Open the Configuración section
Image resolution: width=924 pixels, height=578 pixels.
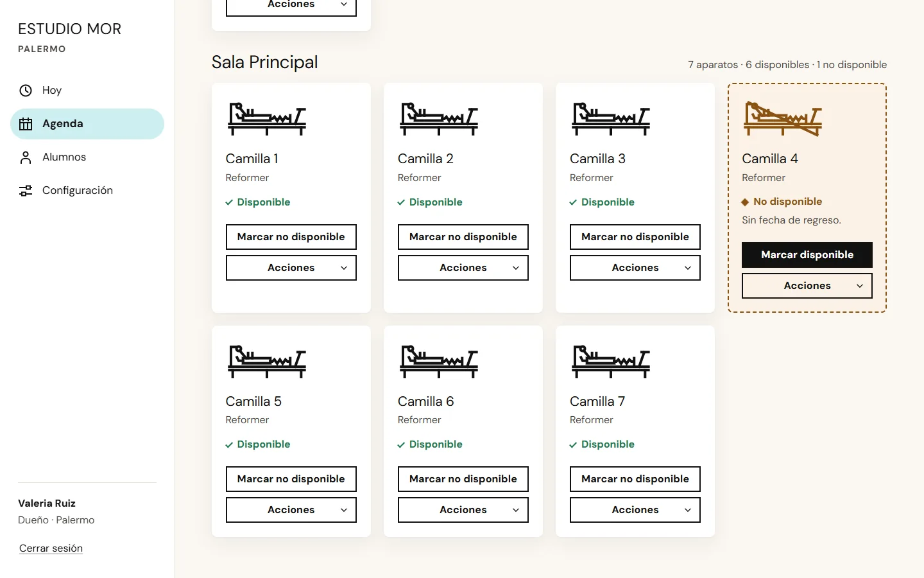point(87,191)
